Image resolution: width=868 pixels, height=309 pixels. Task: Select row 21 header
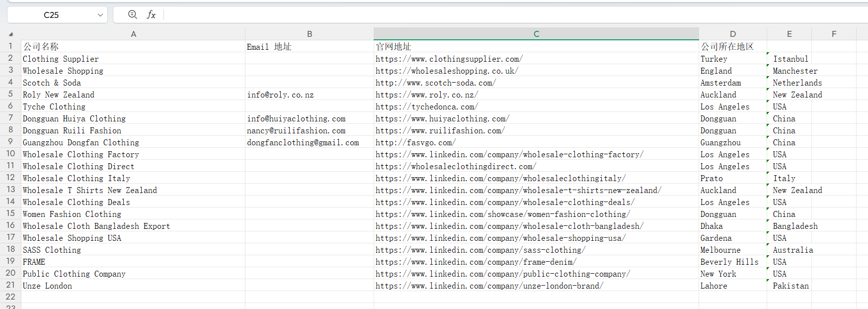pyautogui.click(x=10, y=285)
